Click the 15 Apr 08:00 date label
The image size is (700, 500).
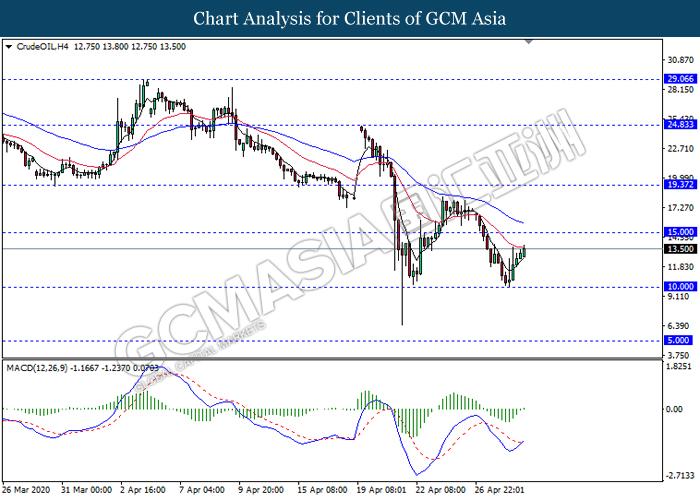(x=322, y=490)
